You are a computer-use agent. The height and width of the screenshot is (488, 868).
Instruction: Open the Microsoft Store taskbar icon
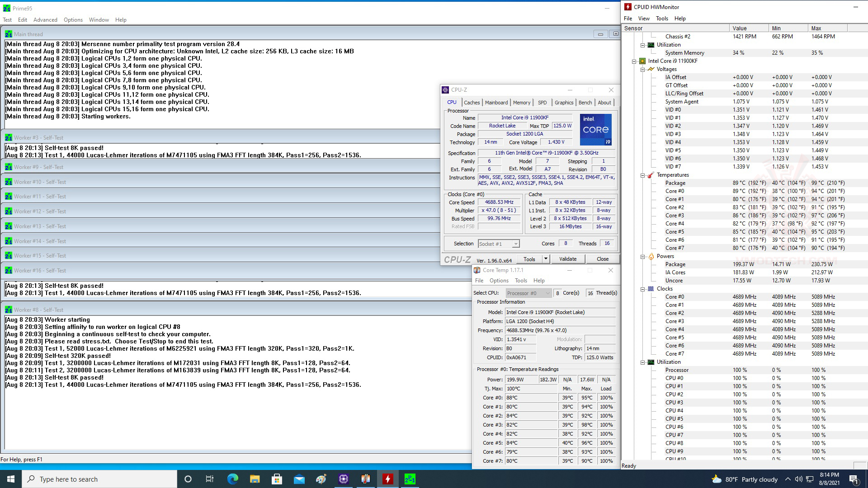click(277, 479)
